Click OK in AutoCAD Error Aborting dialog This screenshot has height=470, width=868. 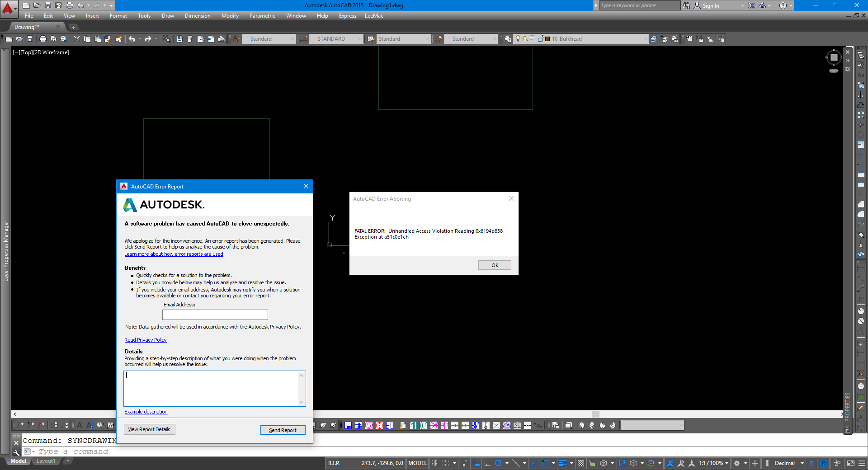tap(495, 265)
